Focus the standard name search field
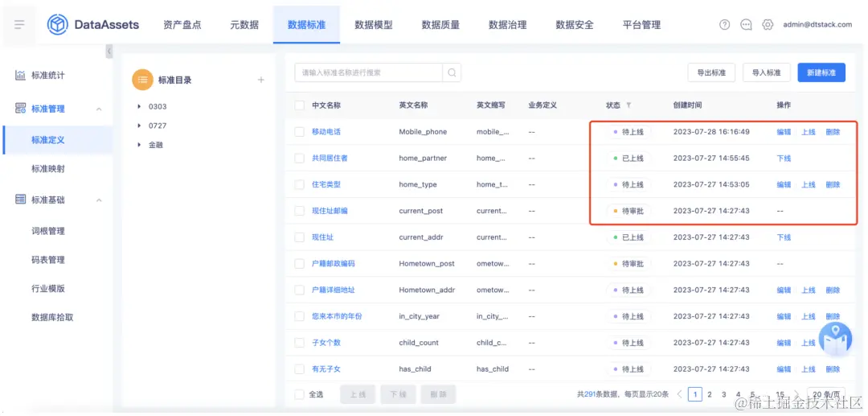The height and width of the screenshot is (416, 868). point(369,72)
